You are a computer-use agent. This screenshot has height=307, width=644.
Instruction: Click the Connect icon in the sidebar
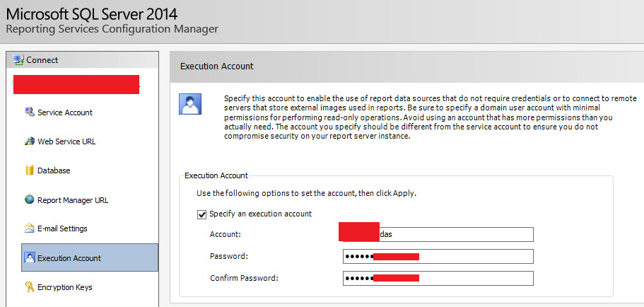click(x=18, y=60)
